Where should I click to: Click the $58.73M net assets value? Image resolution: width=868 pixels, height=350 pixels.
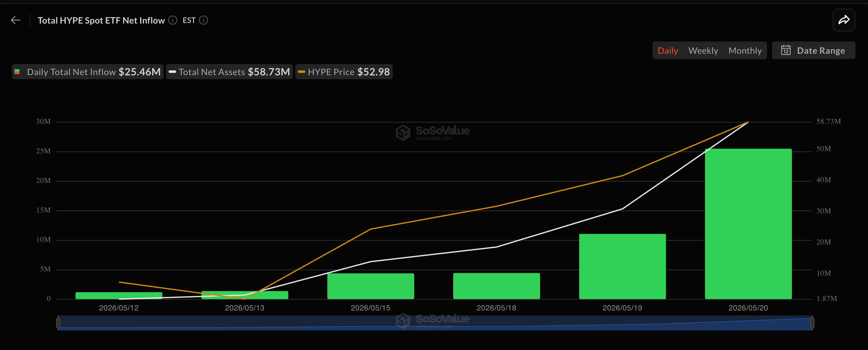tap(269, 72)
